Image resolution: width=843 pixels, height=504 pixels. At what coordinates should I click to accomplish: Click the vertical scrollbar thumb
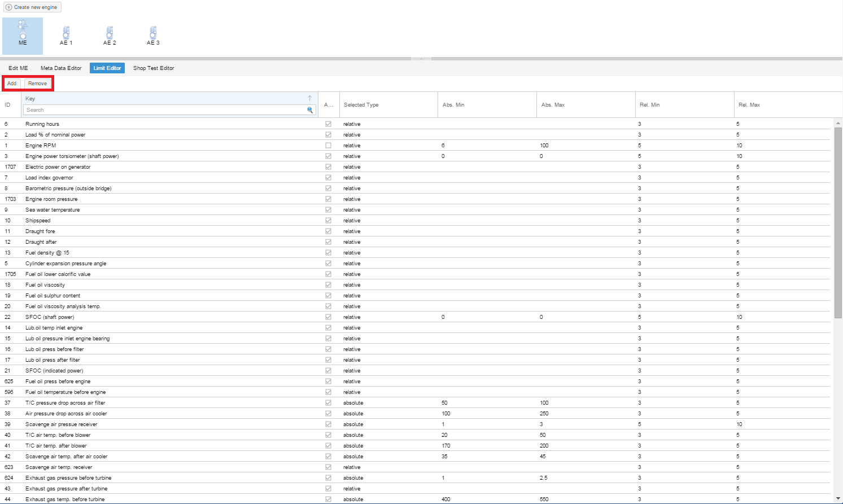coord(838,222)
